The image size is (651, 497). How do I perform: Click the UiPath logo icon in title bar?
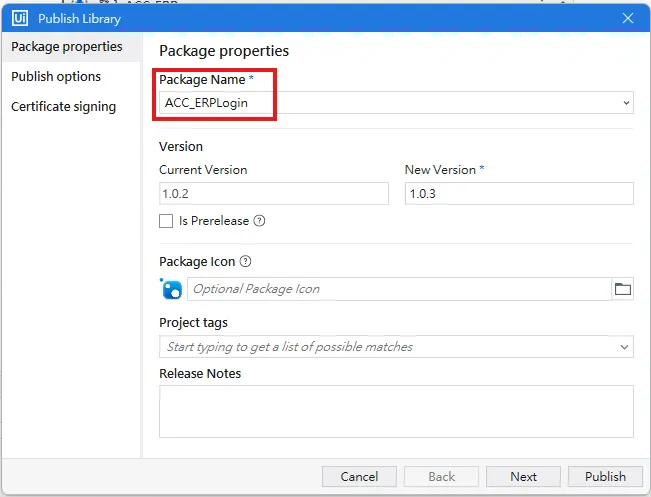[19, 18]
